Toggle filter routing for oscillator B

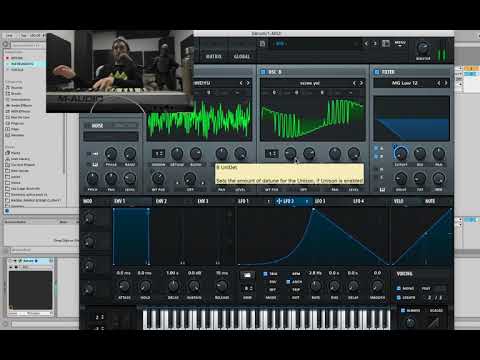pos(377,156)
